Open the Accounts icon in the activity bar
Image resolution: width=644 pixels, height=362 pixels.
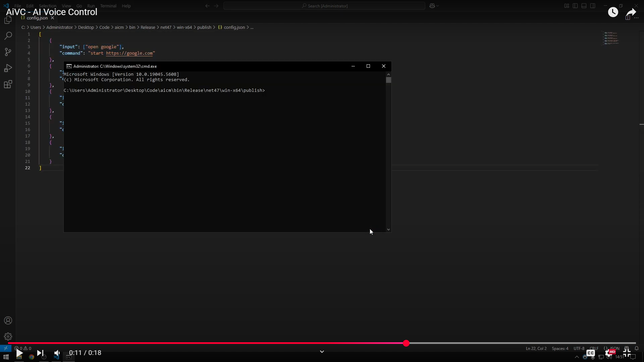tap(8, 320)
